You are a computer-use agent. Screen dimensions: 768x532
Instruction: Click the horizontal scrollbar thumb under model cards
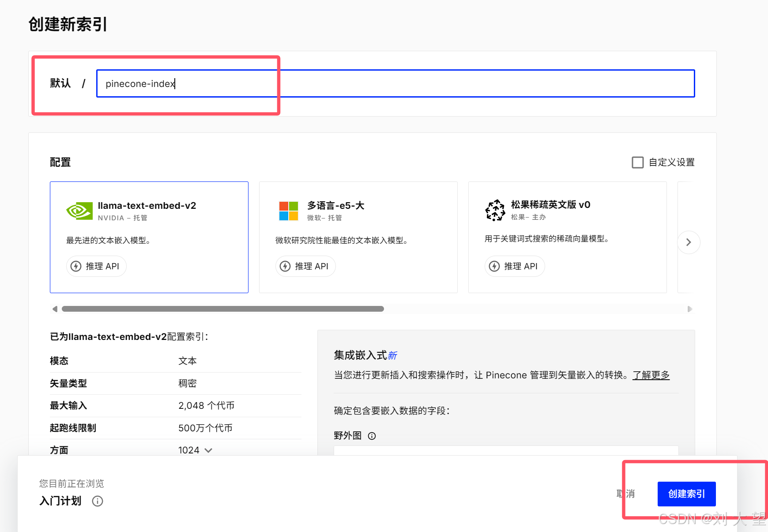pos(223,309)
